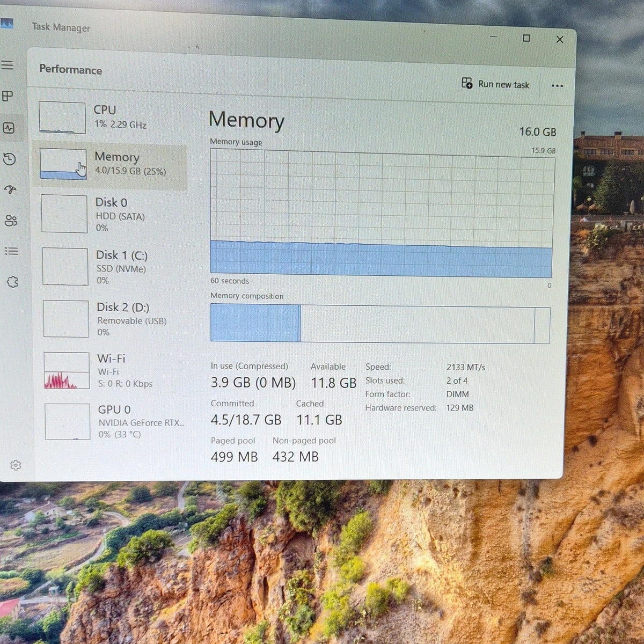Open the Startup apps page icon
The width and height of the screenshot is (644, 644).
(x=10, y=189)
